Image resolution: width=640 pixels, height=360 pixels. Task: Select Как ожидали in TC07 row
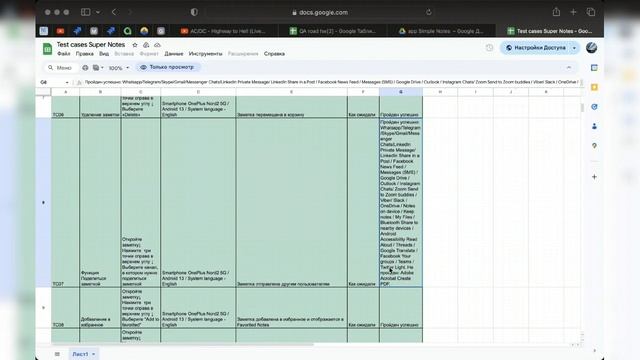point(363,202)
